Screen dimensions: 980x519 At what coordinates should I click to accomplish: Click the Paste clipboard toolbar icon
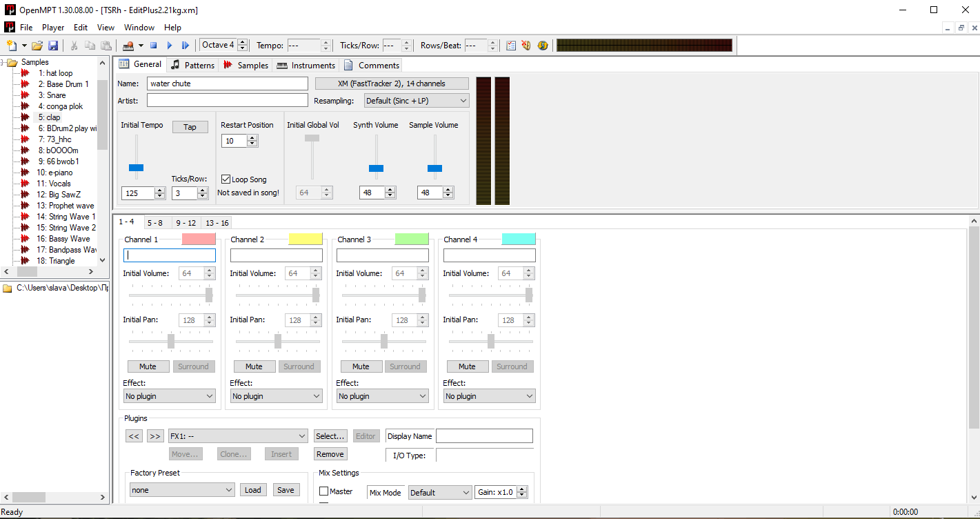click(106, 46)
